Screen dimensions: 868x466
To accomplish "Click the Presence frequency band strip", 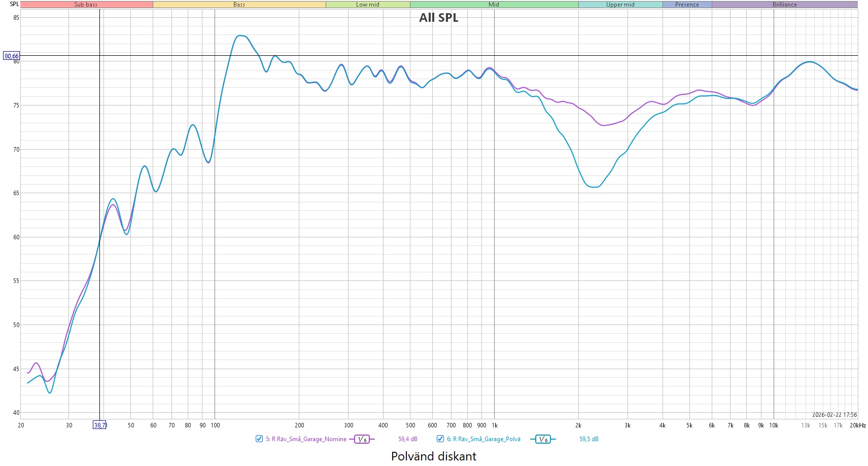I will [687, 5].
